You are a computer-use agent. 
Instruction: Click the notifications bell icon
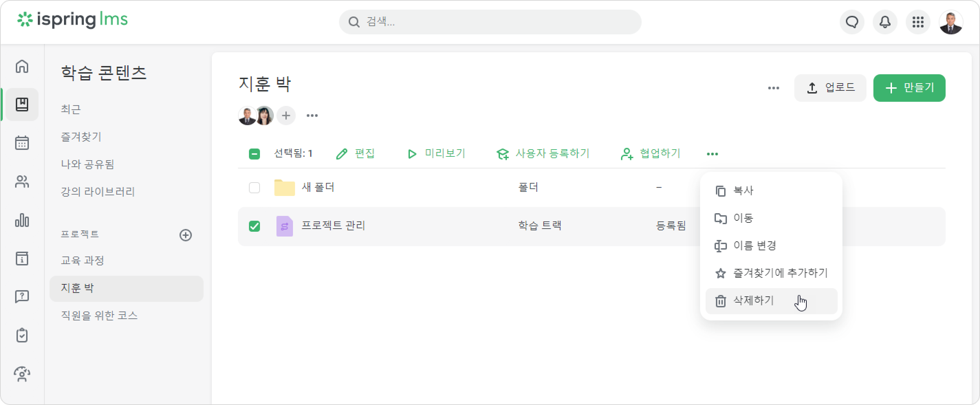point(885,22)
